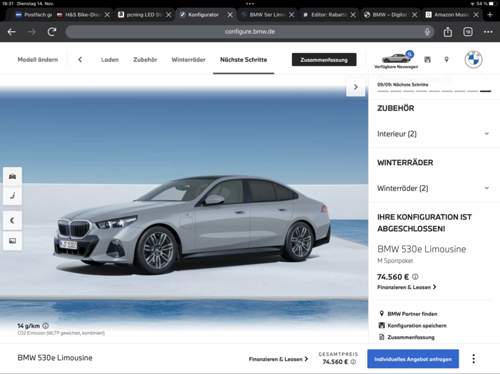Click Modell ändern link

(38, 60)
